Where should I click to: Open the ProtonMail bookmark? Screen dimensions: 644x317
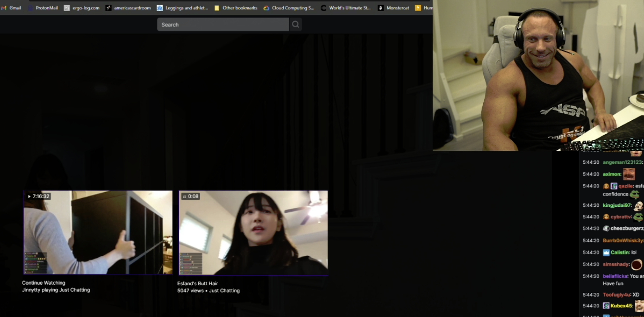pos(43,8)
